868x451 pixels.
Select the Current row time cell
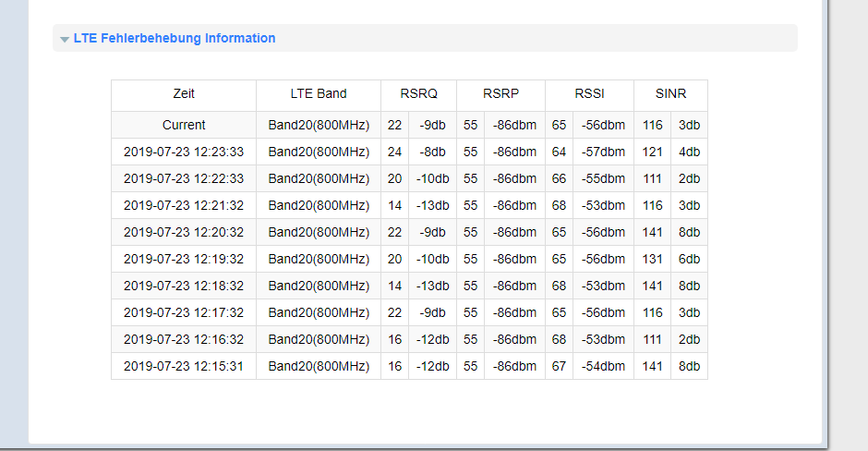pyautogui.click(x=184, y=125)
